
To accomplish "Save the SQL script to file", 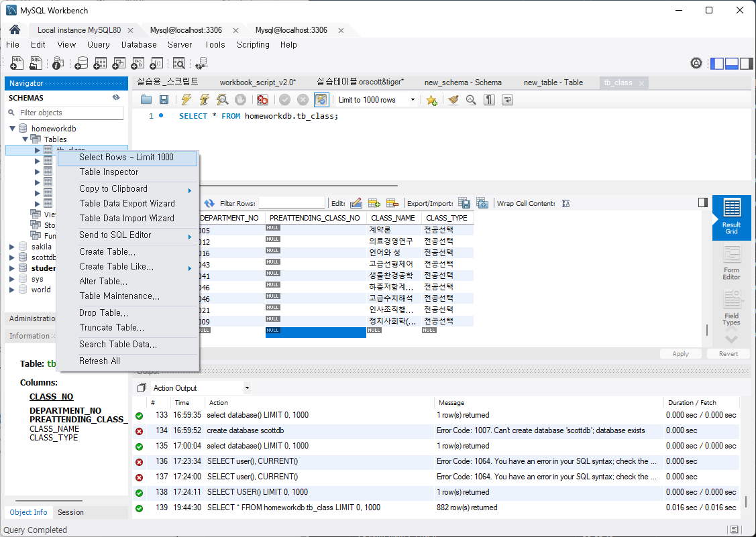I will (x=164, y=100).
